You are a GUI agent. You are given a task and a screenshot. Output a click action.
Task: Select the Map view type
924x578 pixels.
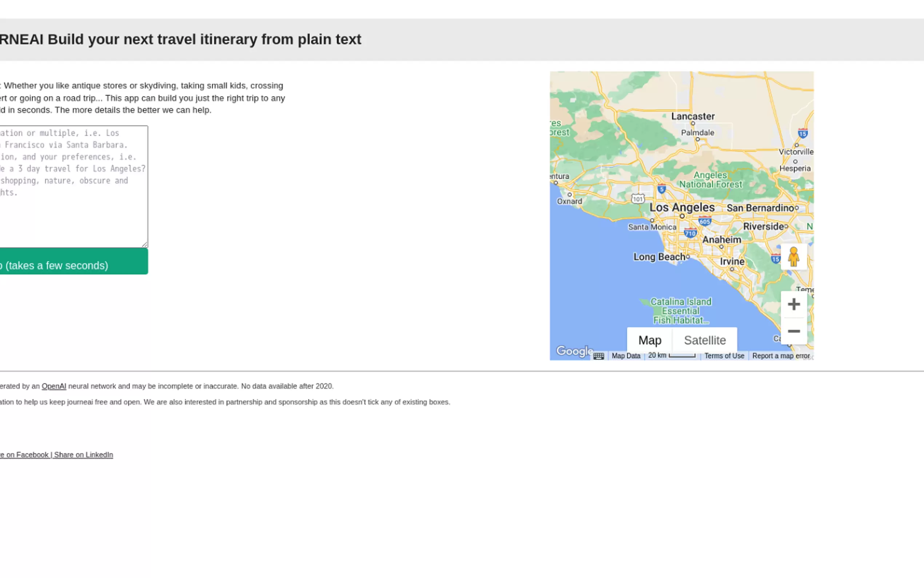tap(649, 340)
